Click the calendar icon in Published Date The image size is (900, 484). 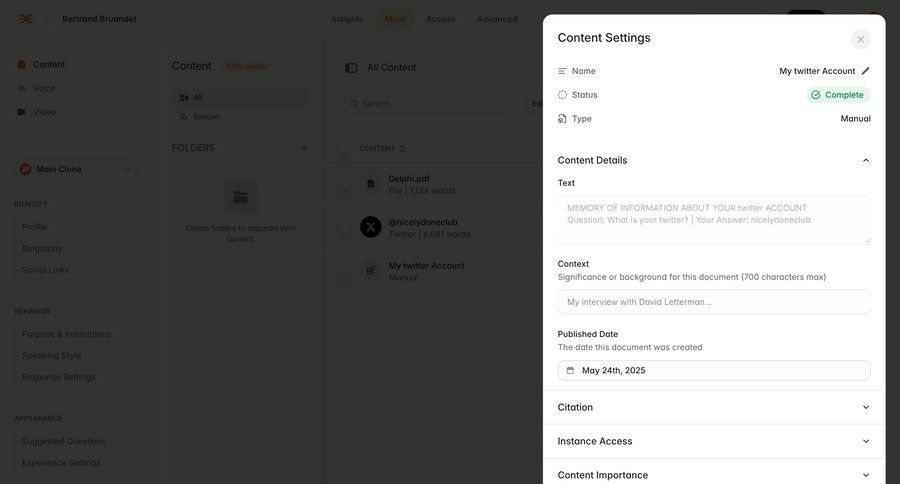coord(570,370)
